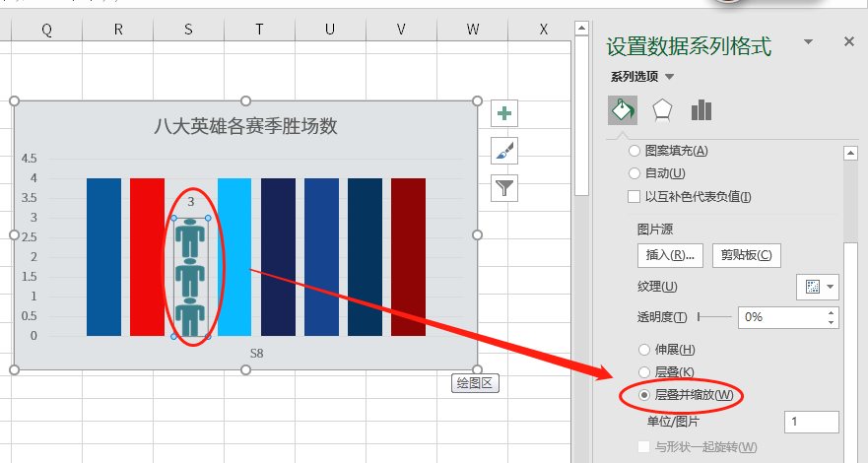The height and width of the screenshot is (463, 868).
Task: Select column U header
Action: point(330,30)
